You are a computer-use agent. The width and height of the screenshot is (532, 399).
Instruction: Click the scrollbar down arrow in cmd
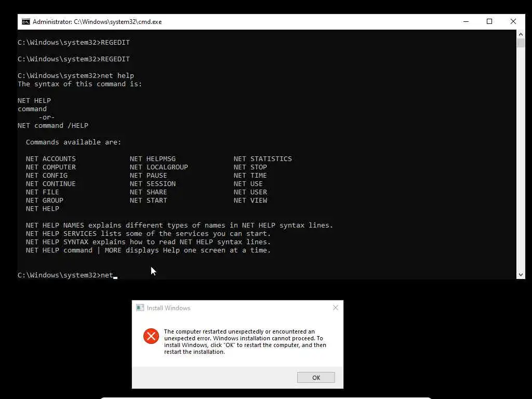[521, 275]
